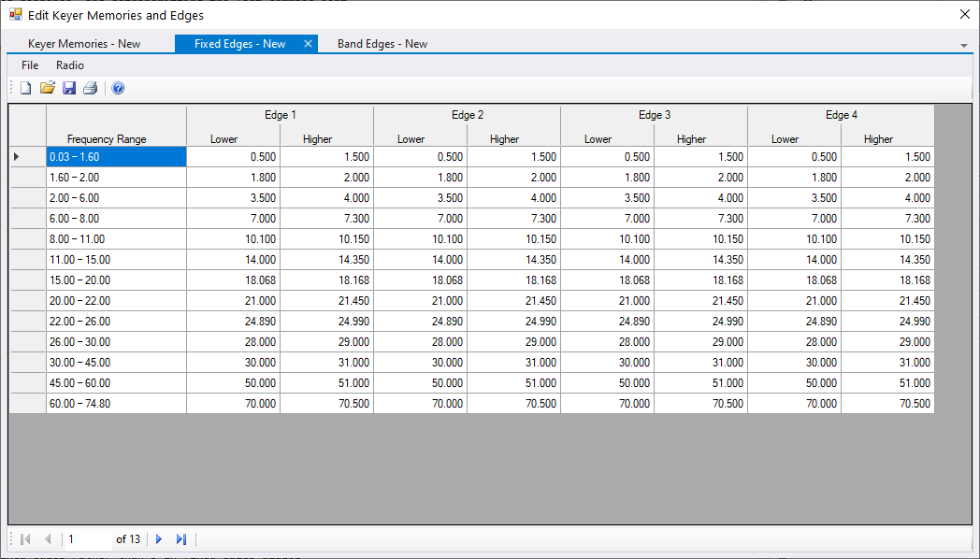Screen dimensions: 980x559
Task: Select the 11.00 – 15.00 frequency range cell
Action: coord(116,260)
